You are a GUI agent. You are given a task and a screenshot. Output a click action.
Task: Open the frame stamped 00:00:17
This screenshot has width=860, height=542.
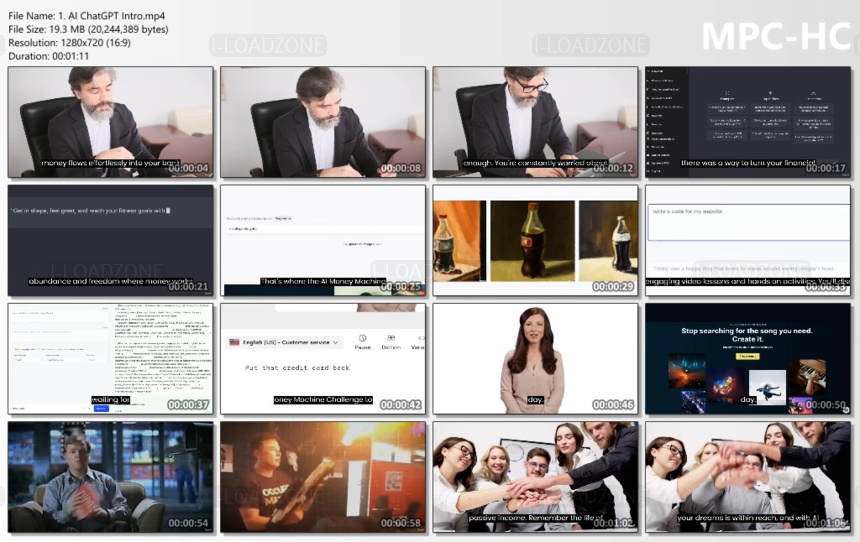click(748, 122)
